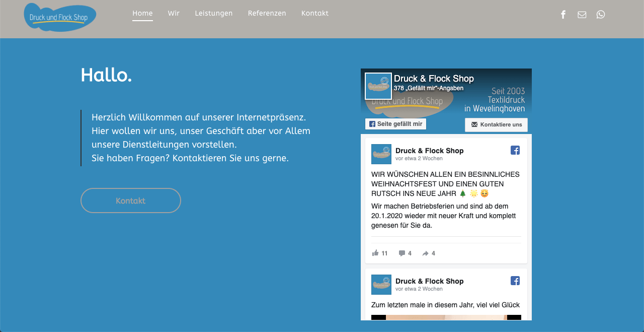Click the share arrow icon on the Christmas post
Screen dimensions: 644x332
(426, 253)
